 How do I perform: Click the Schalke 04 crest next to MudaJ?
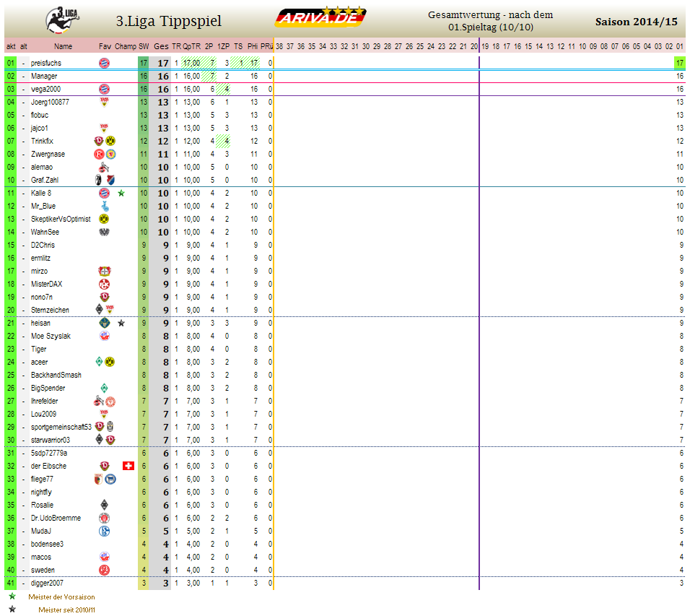pyautogui.click(x=104, y=532)
